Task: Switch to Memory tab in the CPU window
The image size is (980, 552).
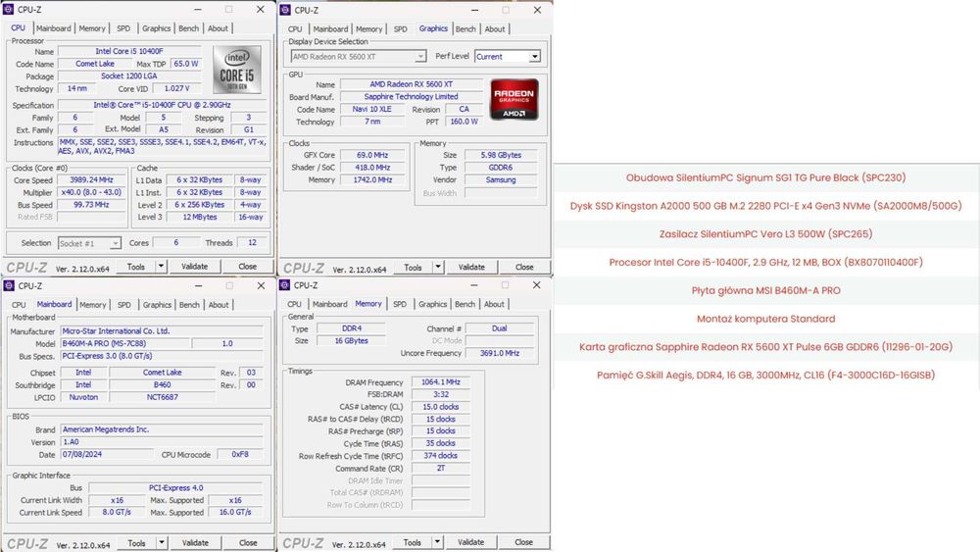Action: [92, 28]
